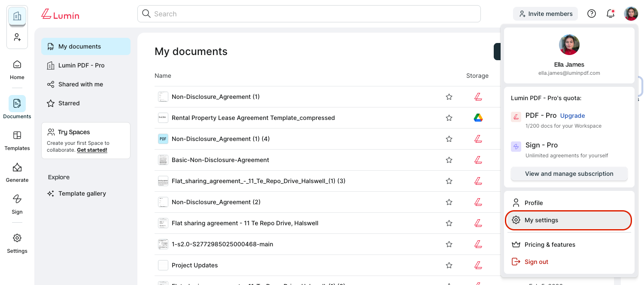Open Profile from the account menu

(x=534, y=203)
